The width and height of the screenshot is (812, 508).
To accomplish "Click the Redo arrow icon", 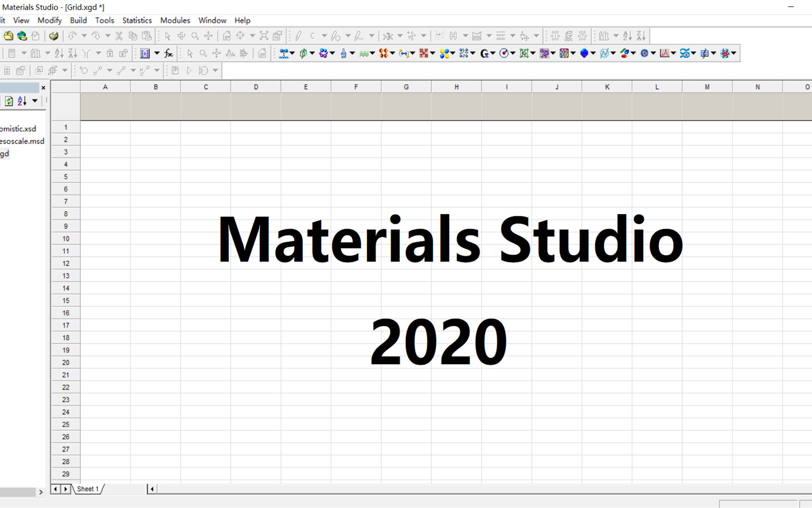I will 96,36.
